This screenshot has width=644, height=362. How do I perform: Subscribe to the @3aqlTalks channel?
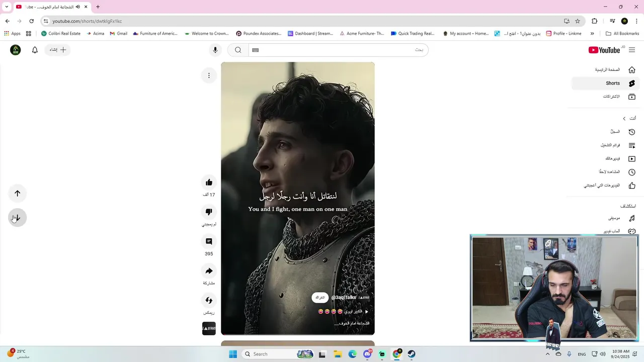pyautogui.click(x=320, y=298)
